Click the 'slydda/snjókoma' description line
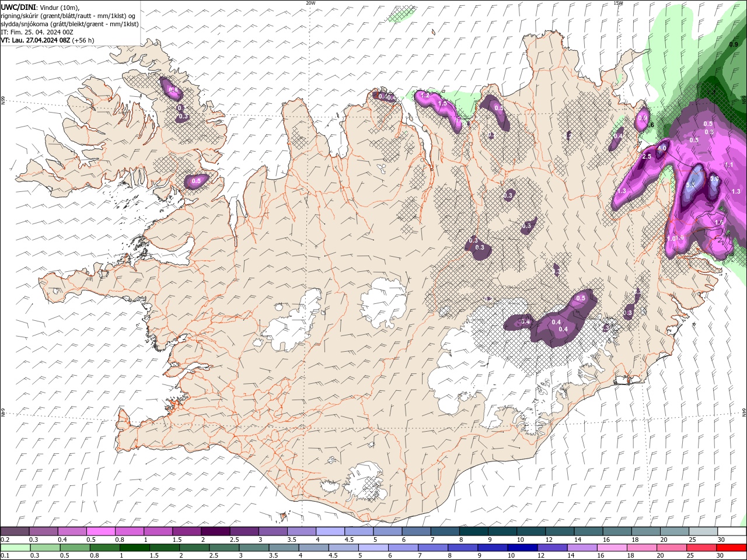Screen dimensions: 747x560 click(69, 24)
